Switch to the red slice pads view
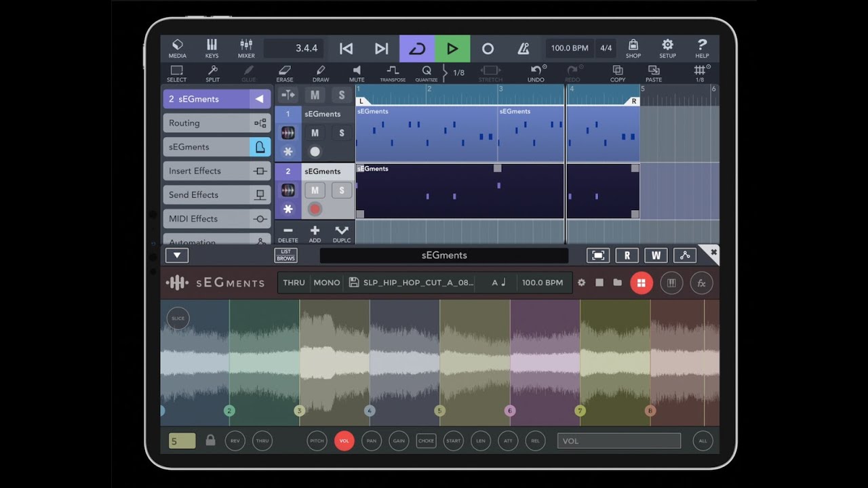Screen dimensions: 868x488 [642, 283]
